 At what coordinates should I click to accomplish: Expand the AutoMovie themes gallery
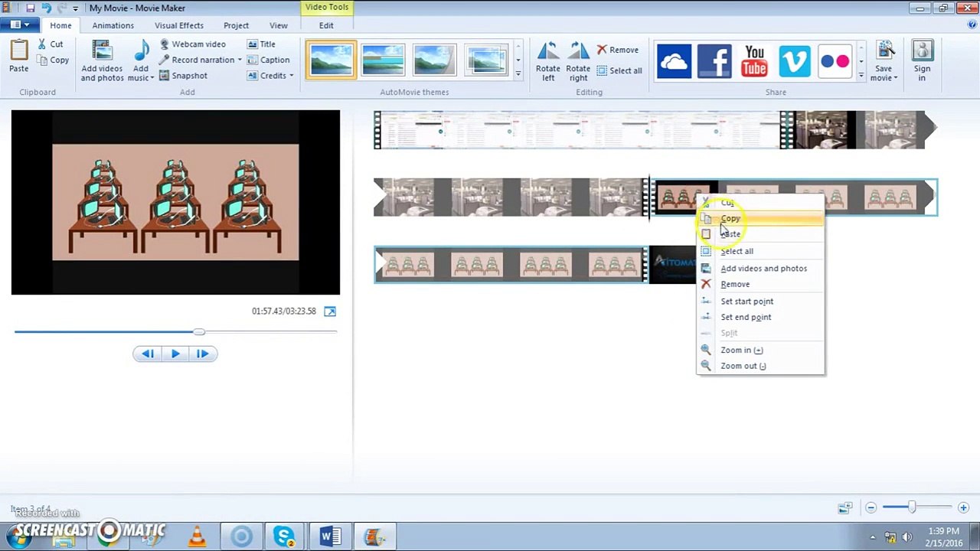coord(518,74)
